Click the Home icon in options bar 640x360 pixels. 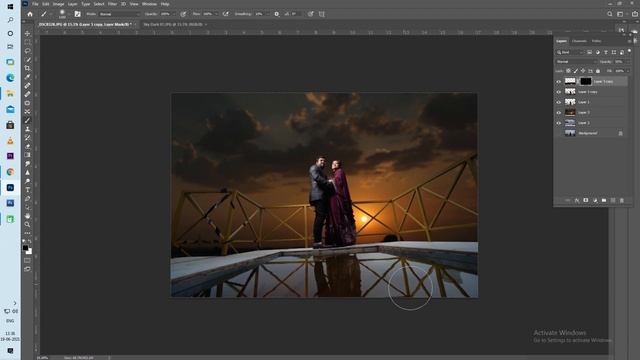pyautogui.click(x=30, y=14)
